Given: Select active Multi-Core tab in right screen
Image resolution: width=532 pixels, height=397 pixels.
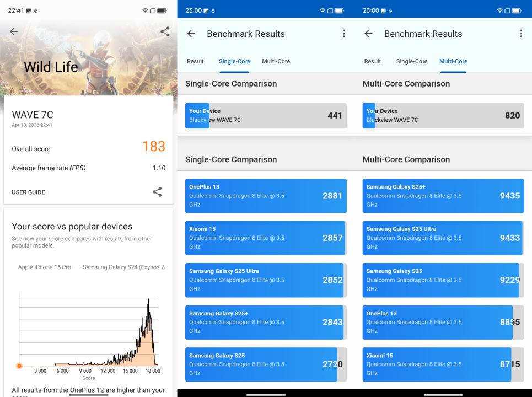Looking at the screenshot, I should 453,61.
